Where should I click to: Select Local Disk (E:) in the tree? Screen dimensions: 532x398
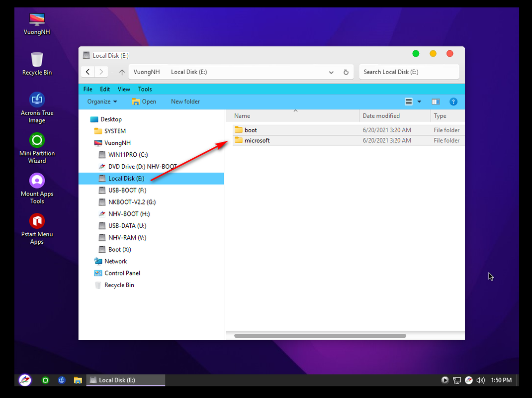coord(151,179)
